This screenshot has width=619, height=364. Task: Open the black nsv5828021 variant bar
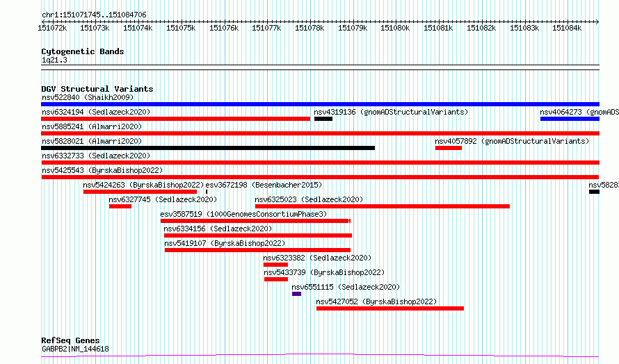pyautogui.click(x=208, y=148)
